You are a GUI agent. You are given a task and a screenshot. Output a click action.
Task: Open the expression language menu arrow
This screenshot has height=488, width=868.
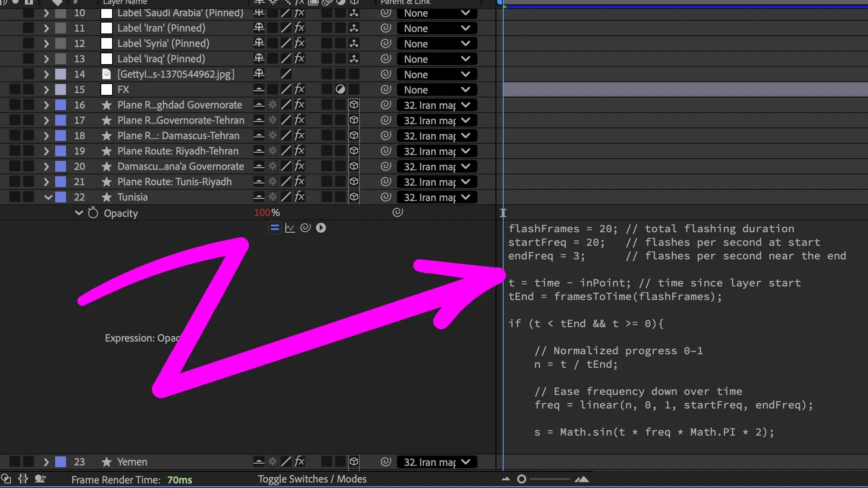pyautogui.click(x=321, y=228)
